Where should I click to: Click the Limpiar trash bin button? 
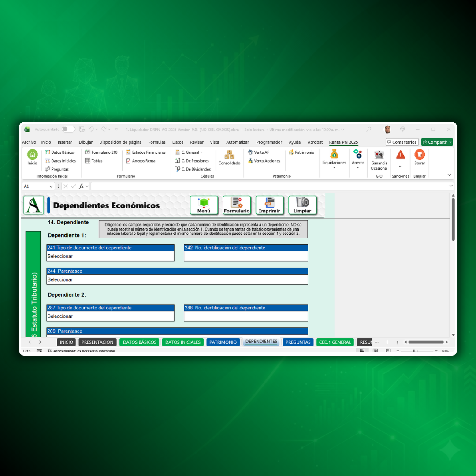pyautogui.click(x=302, y=205)
